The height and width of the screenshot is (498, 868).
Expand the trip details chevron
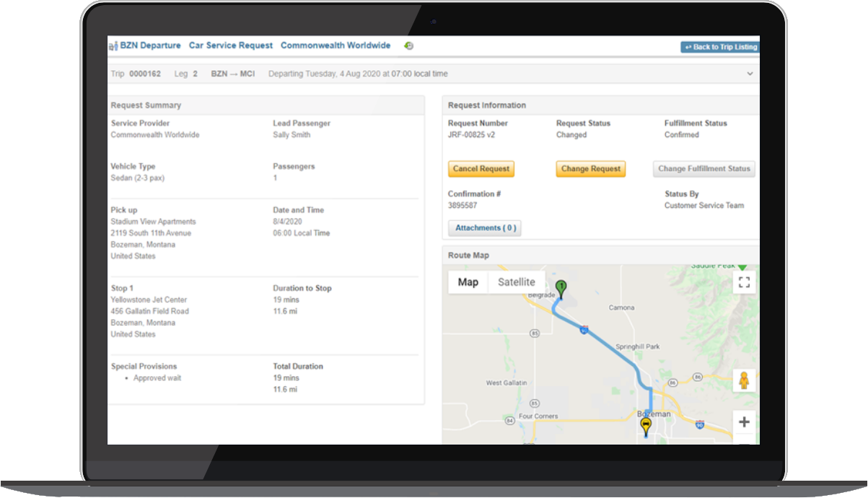click(750, 74)
